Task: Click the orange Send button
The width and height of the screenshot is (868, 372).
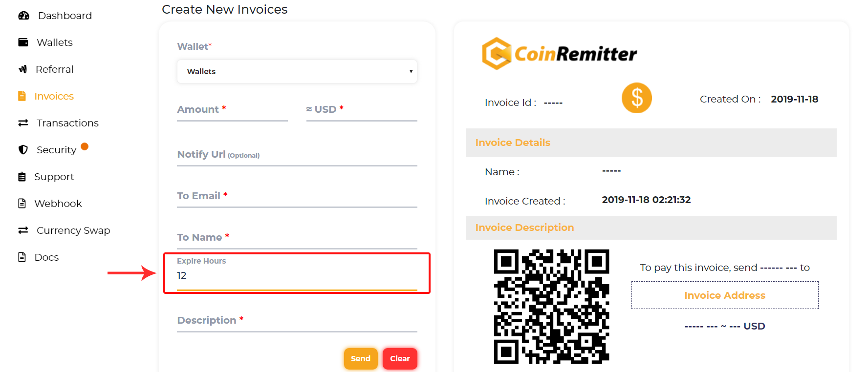Action: pos(361,358)
